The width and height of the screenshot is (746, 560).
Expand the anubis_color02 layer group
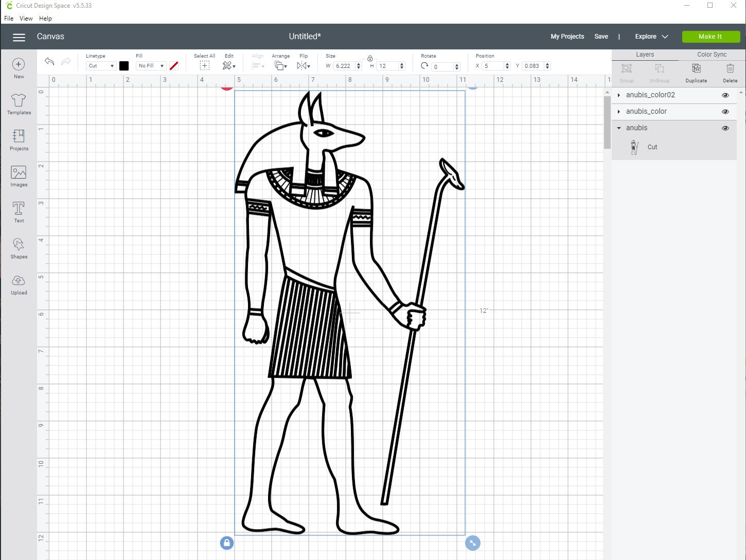(619, 95)
